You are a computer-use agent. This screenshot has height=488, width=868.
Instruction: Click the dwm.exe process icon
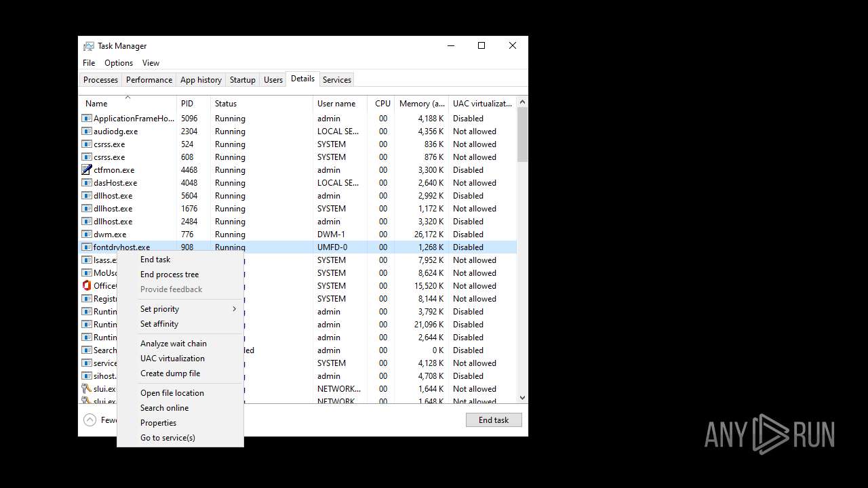(87, 235)
